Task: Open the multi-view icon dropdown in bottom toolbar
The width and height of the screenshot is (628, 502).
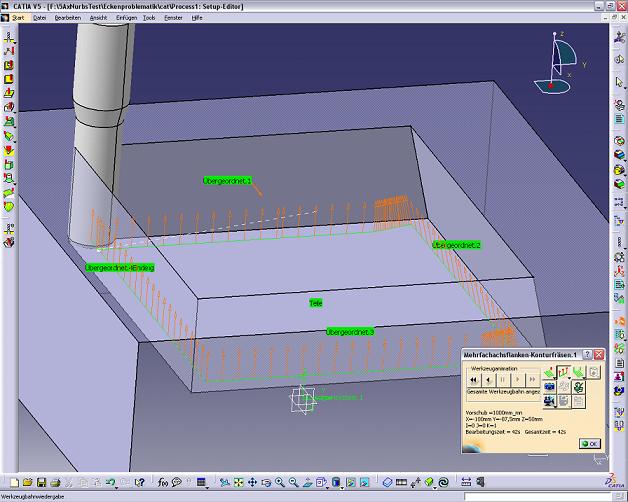Action: [327, 488]
